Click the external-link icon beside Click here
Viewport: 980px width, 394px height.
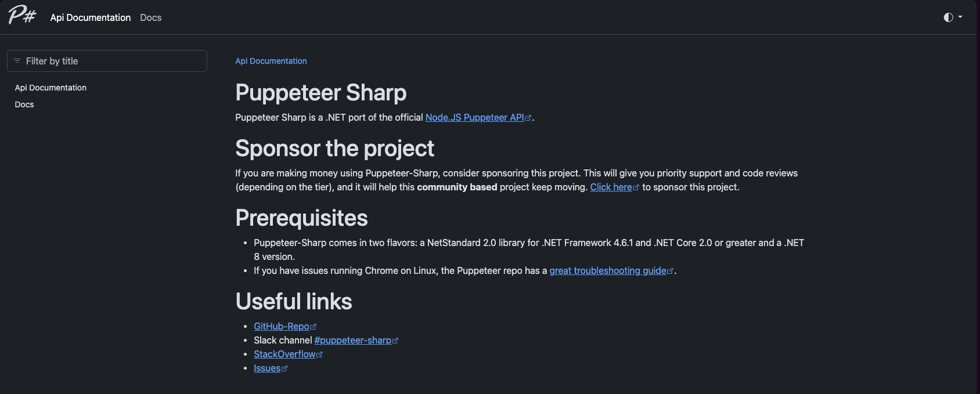pyautogui.click(x=636, y=186)
